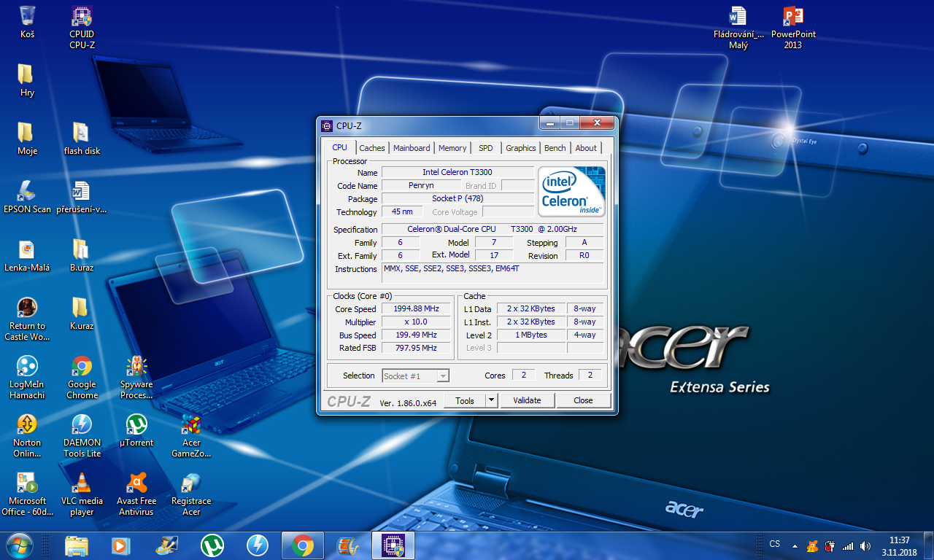The image size is (934, 560).
Task: Click the volume speaker tray icon
Action: [865, 545]
